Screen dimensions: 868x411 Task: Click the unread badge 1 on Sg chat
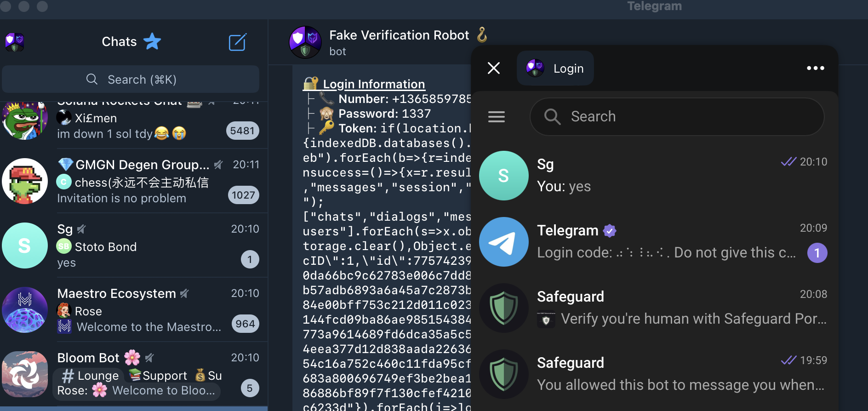coord(250,259)
